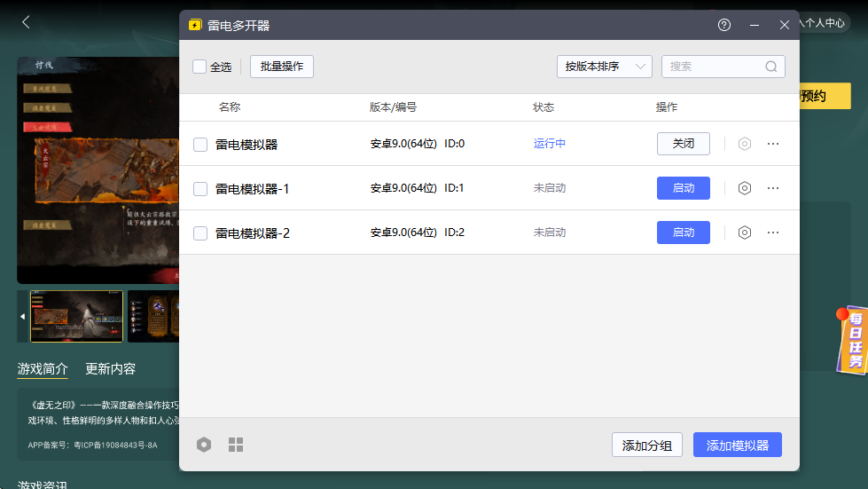Switch to 游戏简介 tab

tap(43, 369)
